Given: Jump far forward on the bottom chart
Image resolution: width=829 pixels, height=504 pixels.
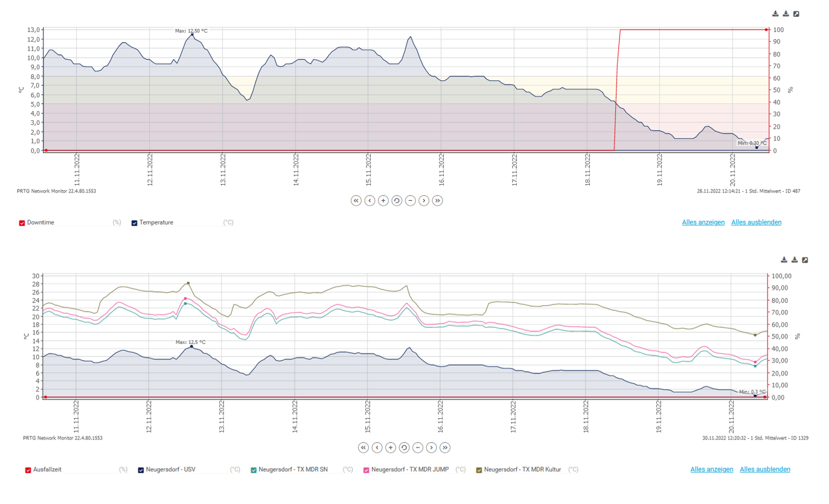Looking at the screenshot, I should click(445, 448).
